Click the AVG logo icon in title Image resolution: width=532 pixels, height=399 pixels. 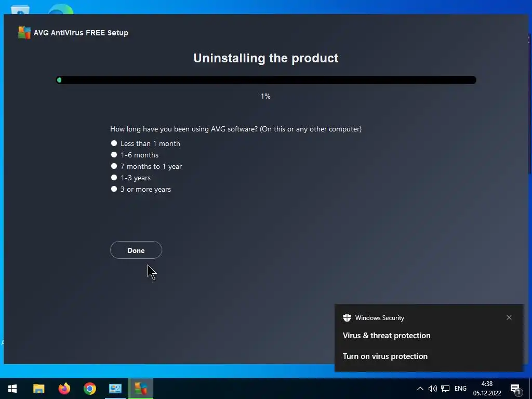point(24,33)
